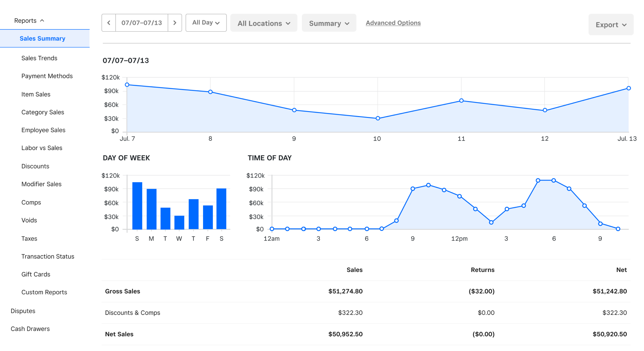Navigate to Payment Methods report
The image size is (644, 351).
coord(47,76)
